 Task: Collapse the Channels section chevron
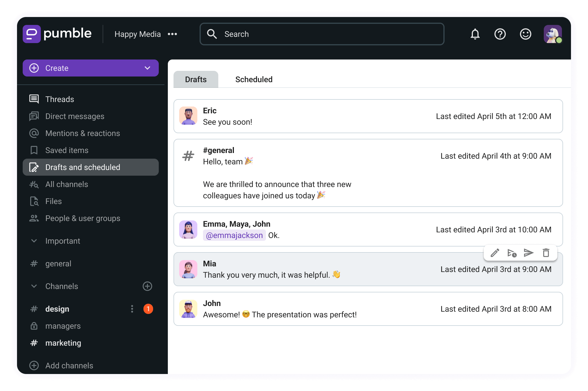(34, 286)
